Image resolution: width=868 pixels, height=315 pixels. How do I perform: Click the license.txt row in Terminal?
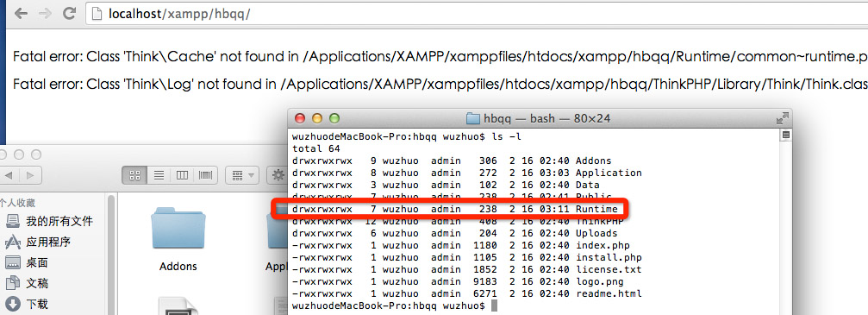pyautogui.click(x=466, y=269)
